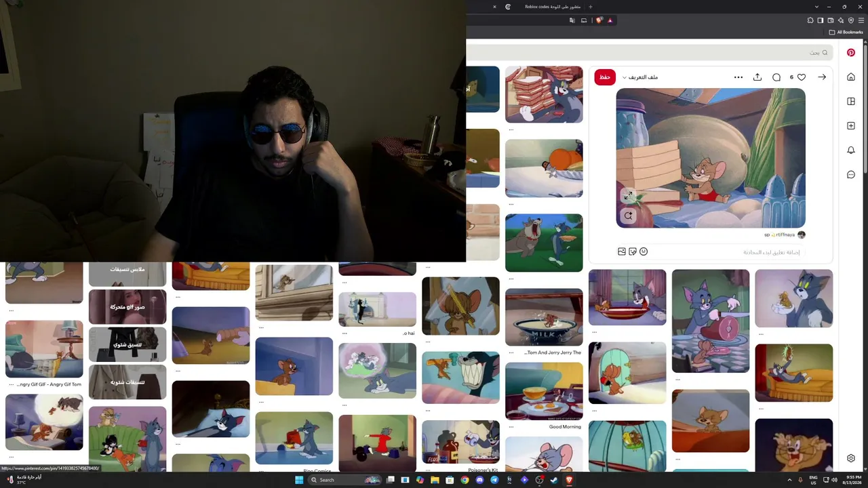
Task: Open File Explorer from the taskbar
Action: tap(435, 480)
